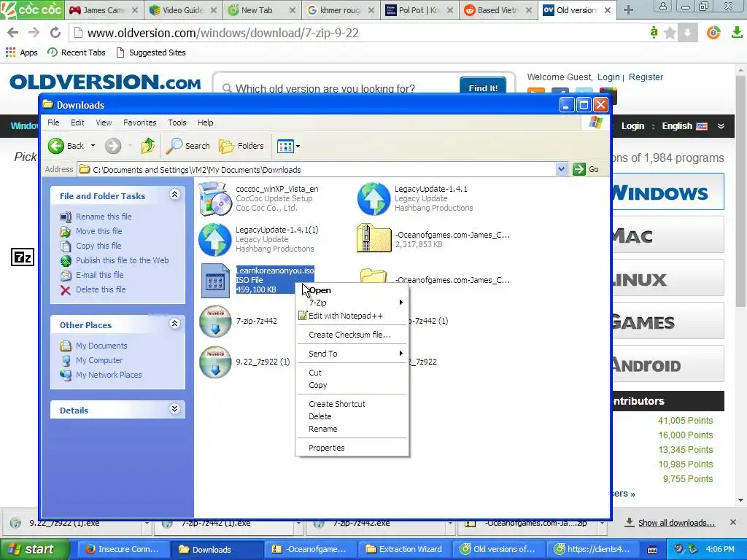
Task: Choose Create Checksum file... option
Action: tap(352, 335)
